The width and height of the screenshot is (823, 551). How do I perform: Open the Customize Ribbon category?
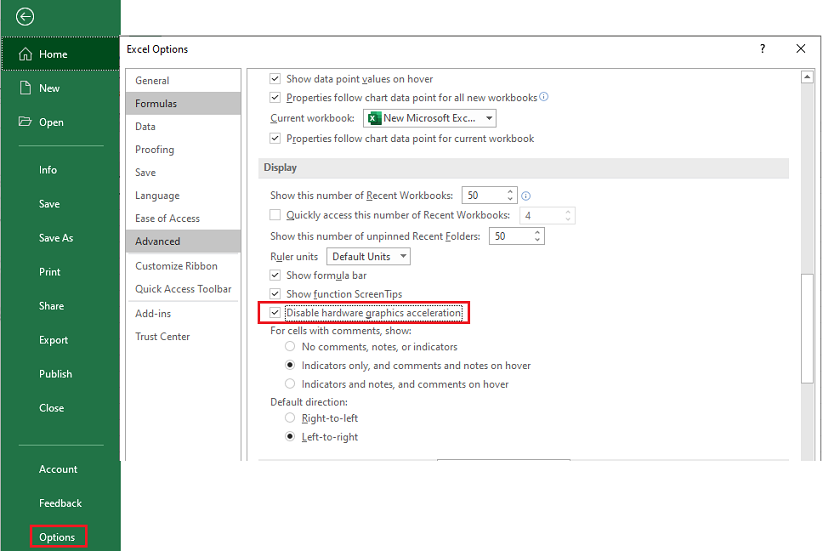pos(183,266)
